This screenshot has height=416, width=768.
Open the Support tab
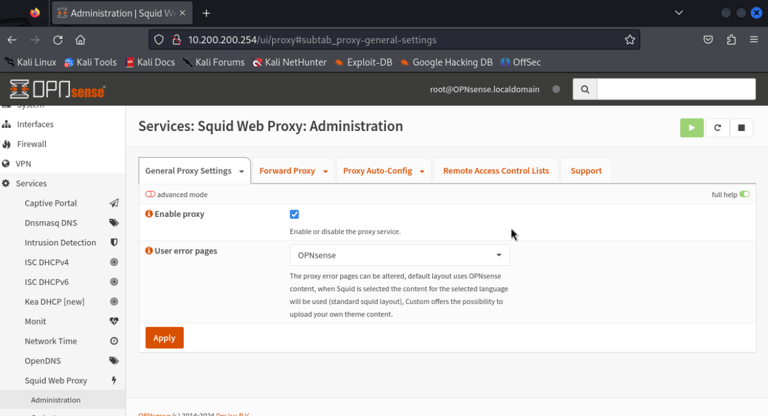pyautogui.click(x=586, y=171)
